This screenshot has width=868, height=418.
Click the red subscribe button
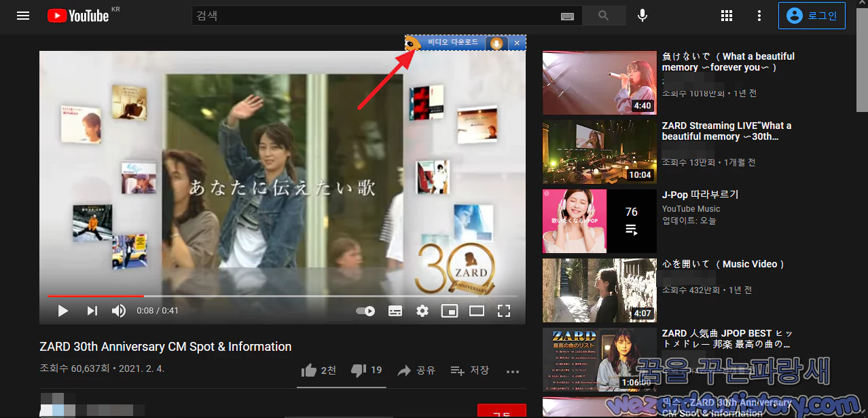pos(501,411)
